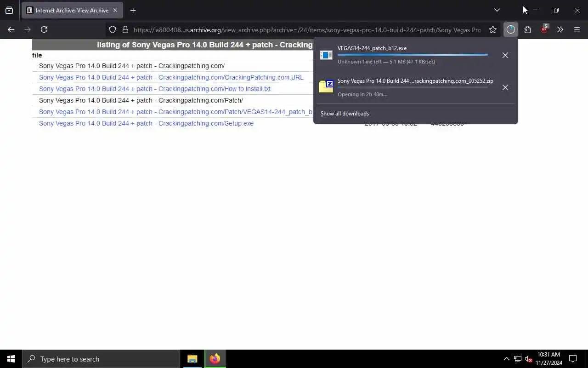
Task: Close the Internet Archive: View Archive tab
Action: (x=115, y=10)
